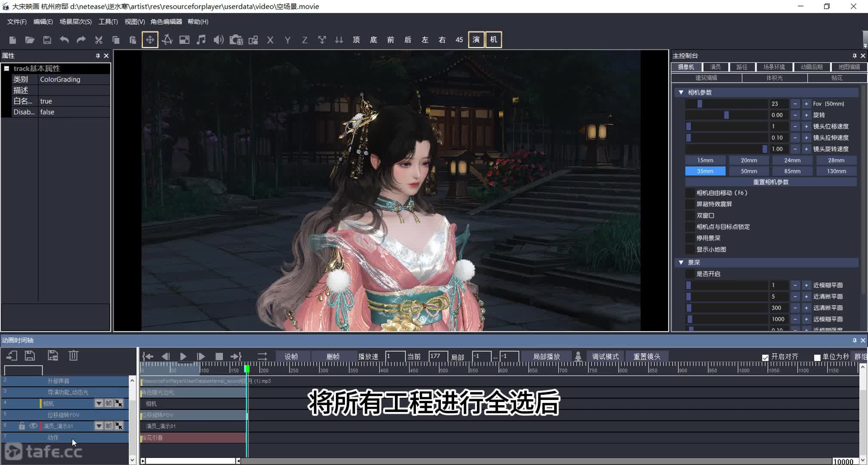Viewport: 868px width, 465px height.
Task: Uncheck 开启对齐 checkbox
Action: 765,357
